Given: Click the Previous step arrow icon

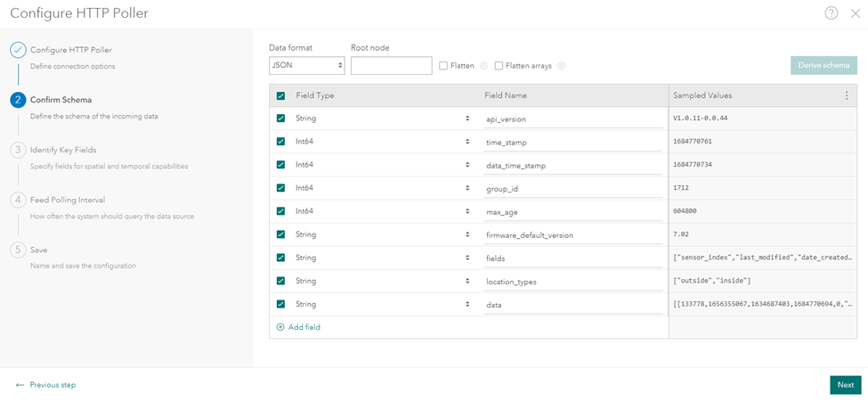Looking at the screenshot, I should pyautogui.click(x=20, y=385).
